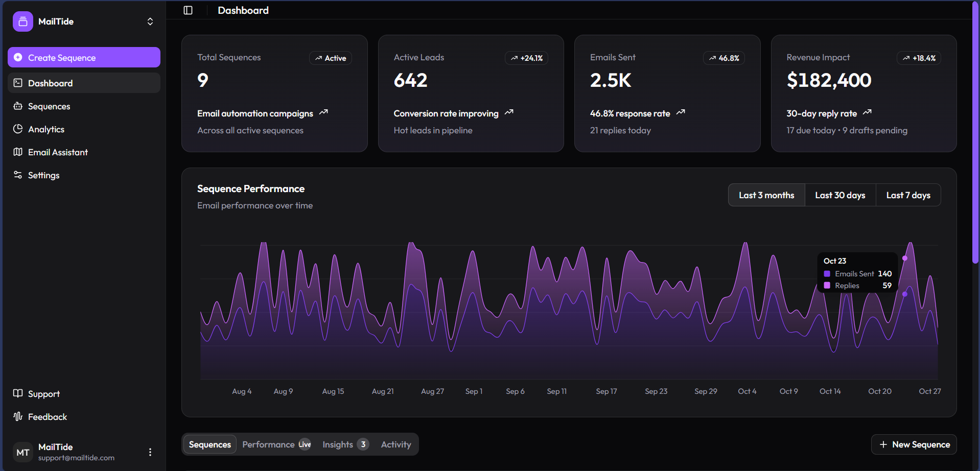The height and width of the screenshot is (471, 980).
Task: Click the Create Sequence button
Action: pos(84,58)
